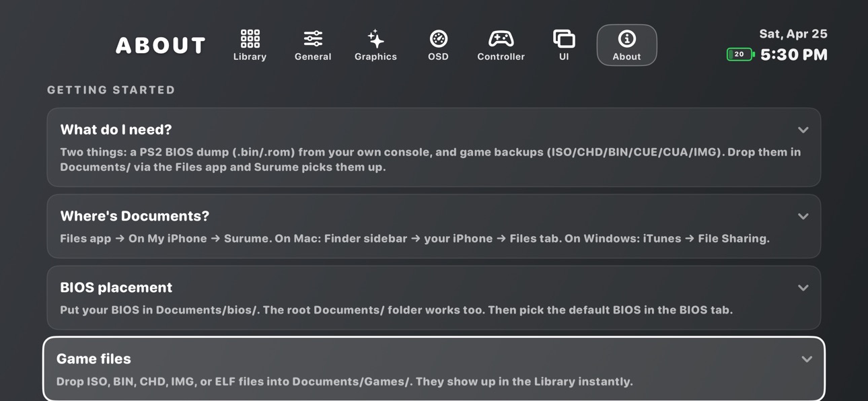
Task: Click the Files app path description text
Action: [x=414, y=238]
